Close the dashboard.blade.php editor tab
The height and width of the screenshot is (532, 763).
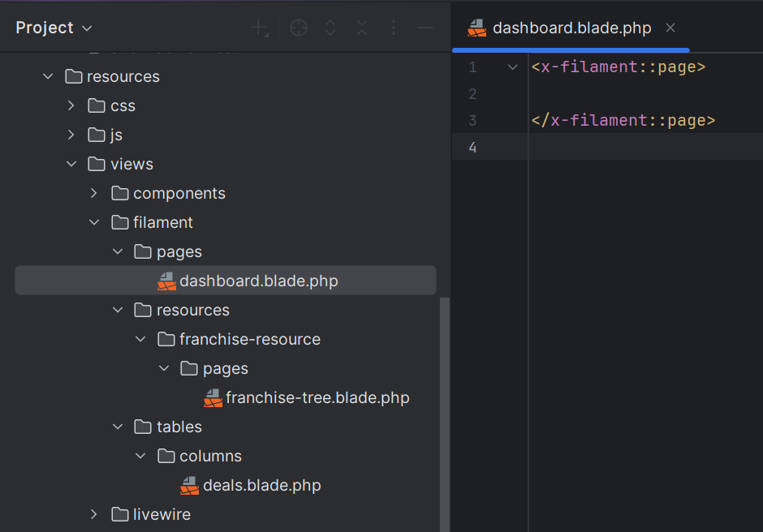[670, 28]
